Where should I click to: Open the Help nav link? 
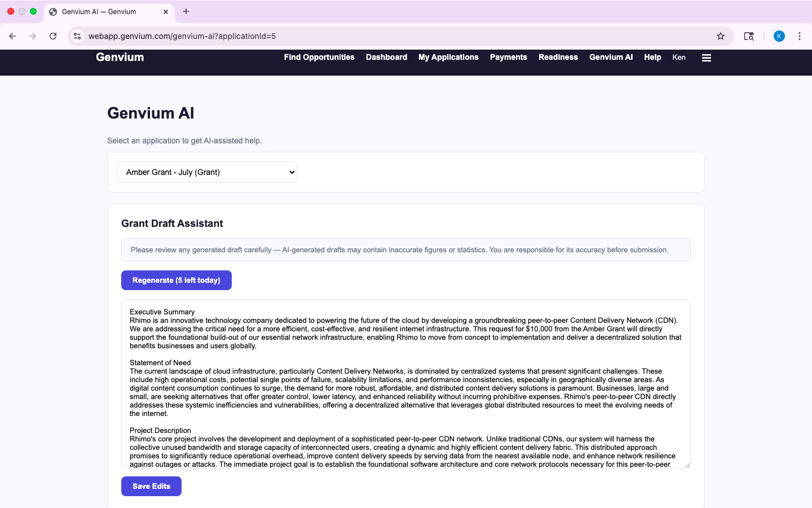pyautogui.click(x=652, y=57)
